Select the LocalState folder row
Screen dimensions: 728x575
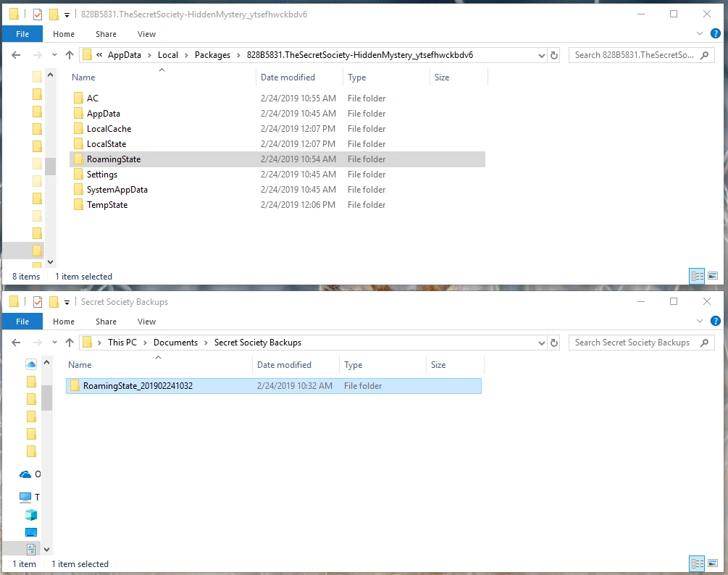277,144
